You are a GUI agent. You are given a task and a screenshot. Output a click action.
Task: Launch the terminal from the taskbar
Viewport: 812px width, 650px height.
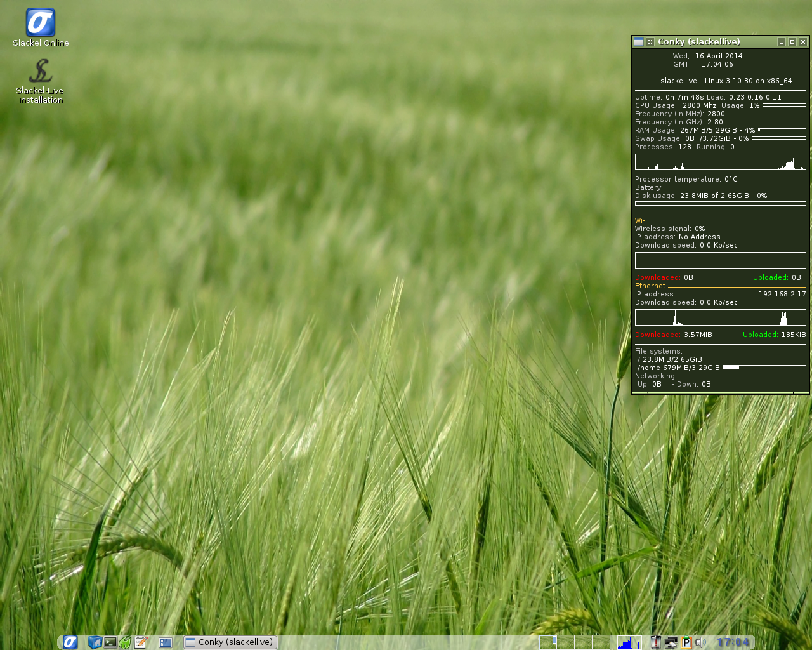110,642
